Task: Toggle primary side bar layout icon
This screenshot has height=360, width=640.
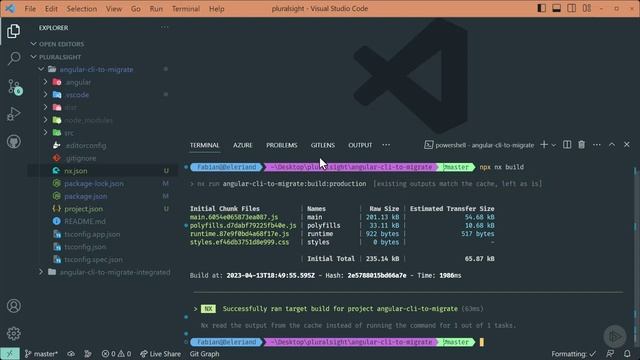Action: (x=541, y=8)
